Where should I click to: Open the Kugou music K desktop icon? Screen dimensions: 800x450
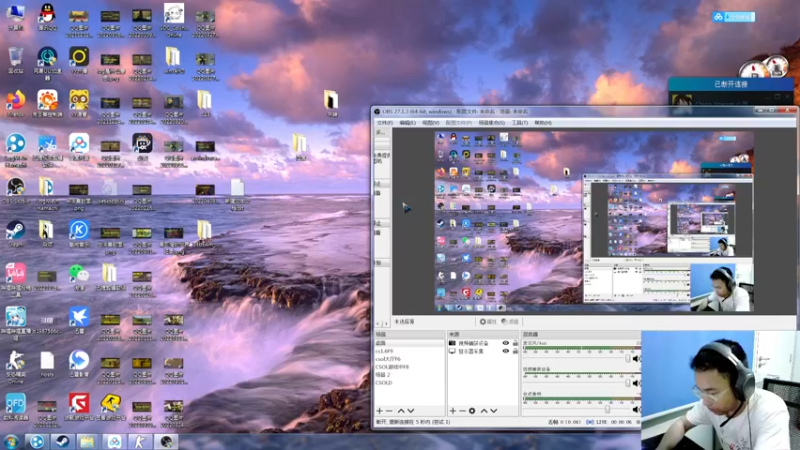(79, 234)
